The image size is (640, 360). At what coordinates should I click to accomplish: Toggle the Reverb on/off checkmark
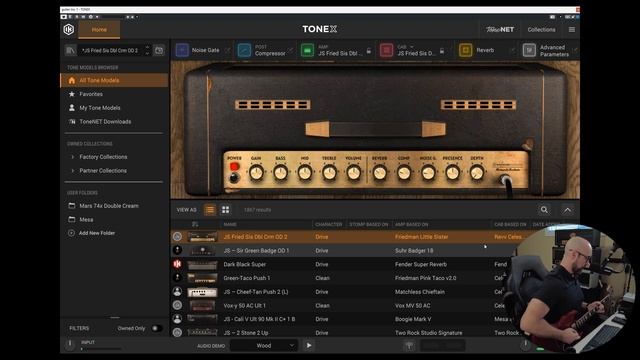tap(513, 50)
